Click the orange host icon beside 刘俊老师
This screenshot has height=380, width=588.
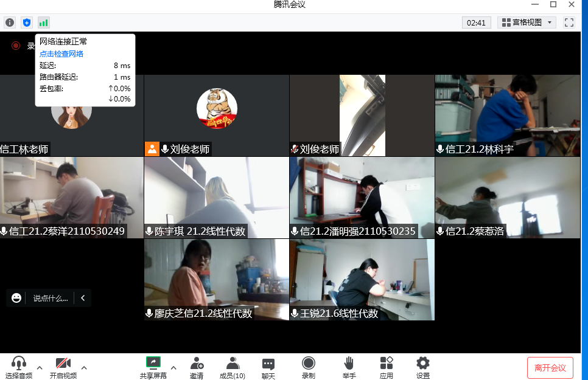click(x=152, y=149)
